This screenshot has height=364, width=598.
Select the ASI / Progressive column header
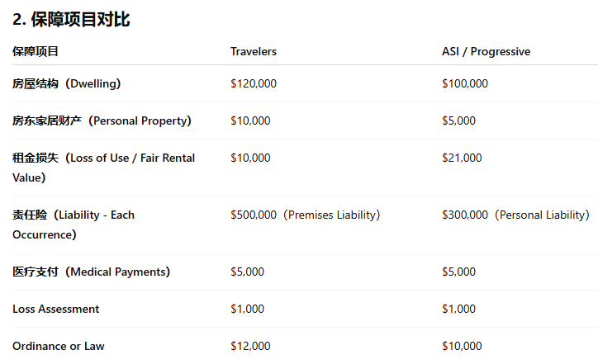coord(486,51)
